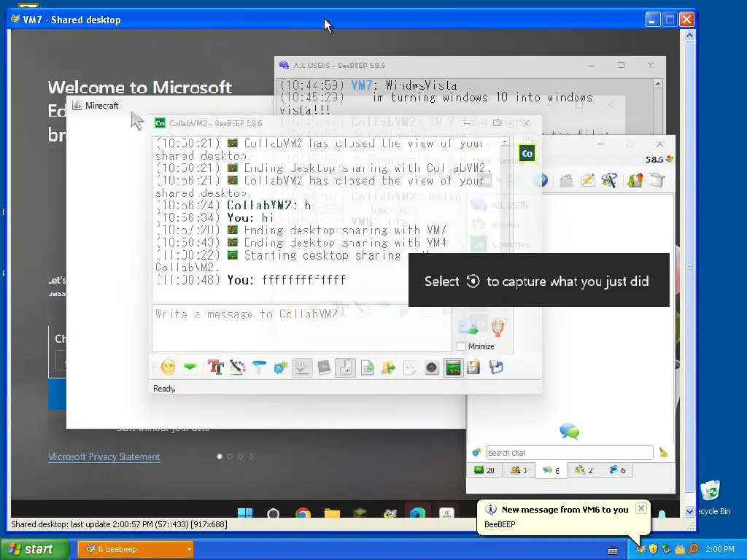Toggle the spell check icon in chat toolbar

[302, 367]
